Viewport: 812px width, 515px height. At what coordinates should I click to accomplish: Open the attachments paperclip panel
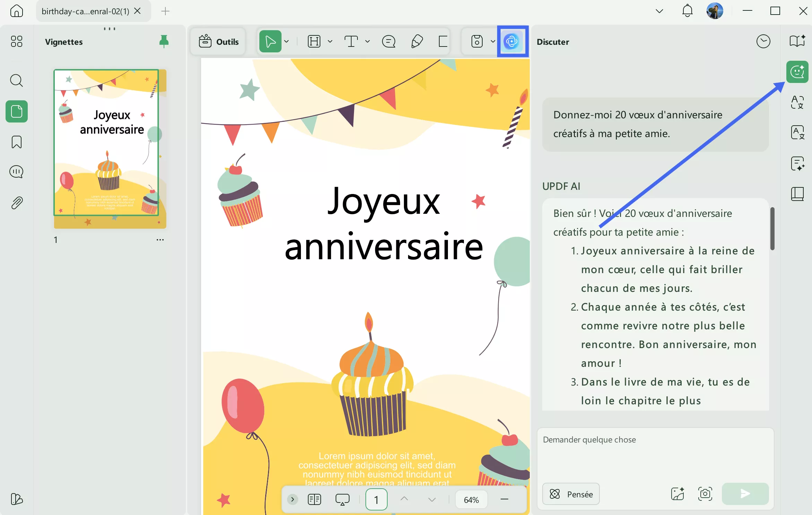[x=16, y=203]
